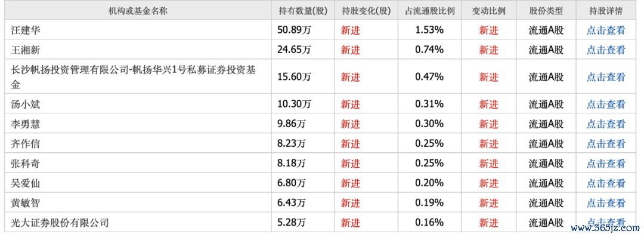The height and width of the screenshot is (237, 644).
Task: Click the 占流通股比例 column header
Action: 429,11
